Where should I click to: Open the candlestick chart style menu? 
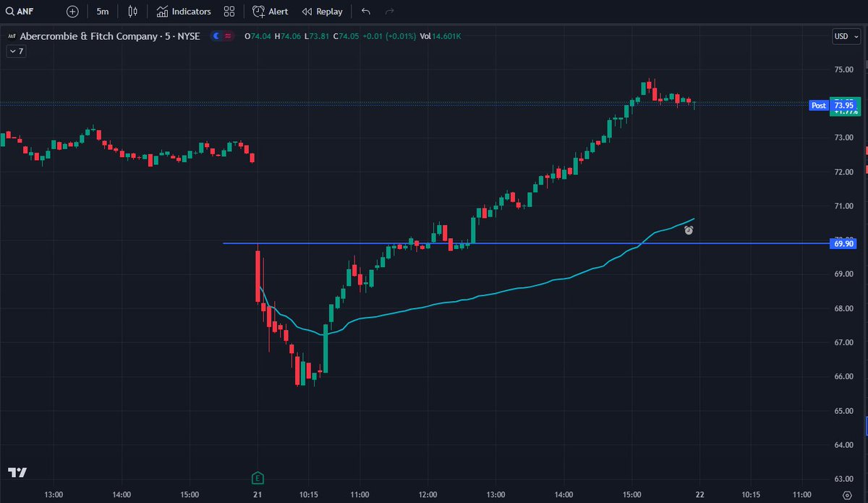point(132,12)
